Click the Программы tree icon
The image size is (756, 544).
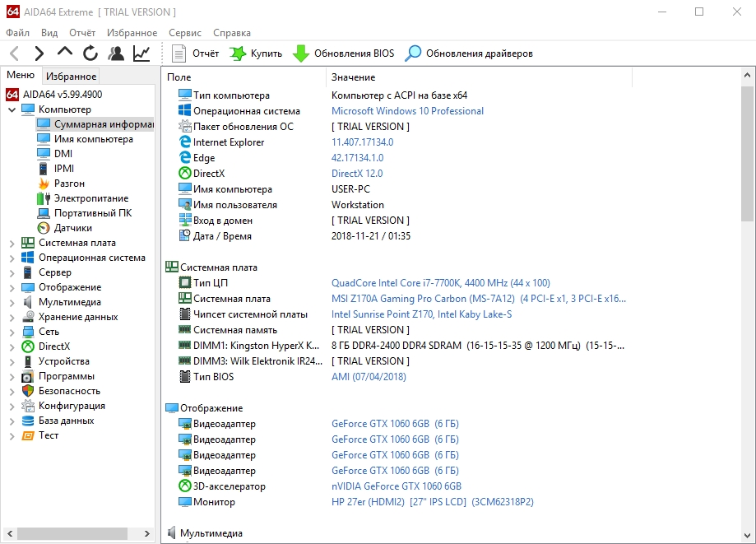pyautogui.click(x=28, y=376)
